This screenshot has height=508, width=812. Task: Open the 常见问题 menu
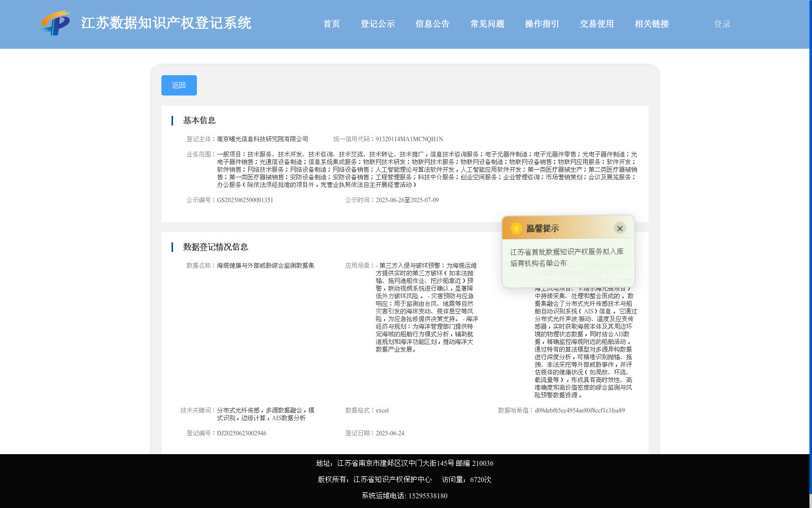point(487,24)
